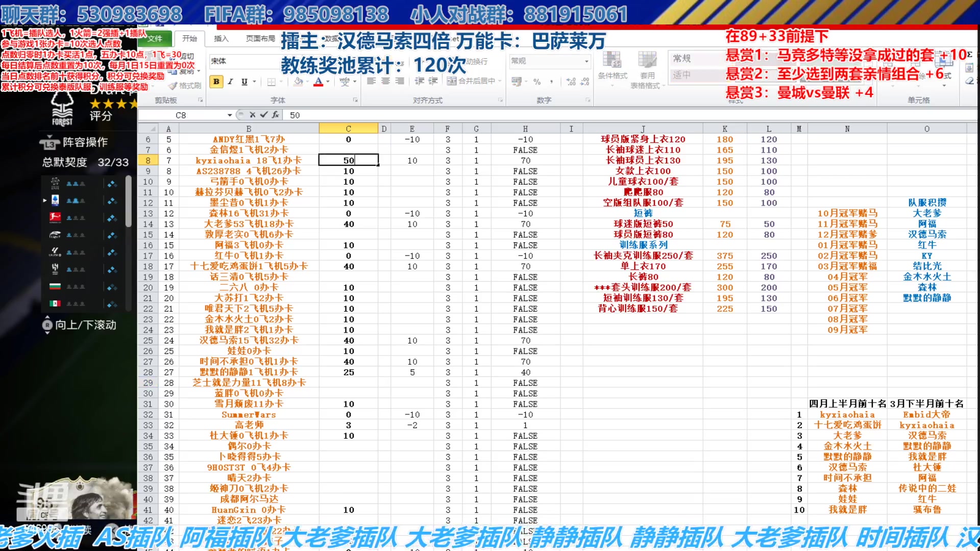The height and width of the screenshot is (551, 980).
Task: Apply the red font color (A)
Action: point(318,82)
